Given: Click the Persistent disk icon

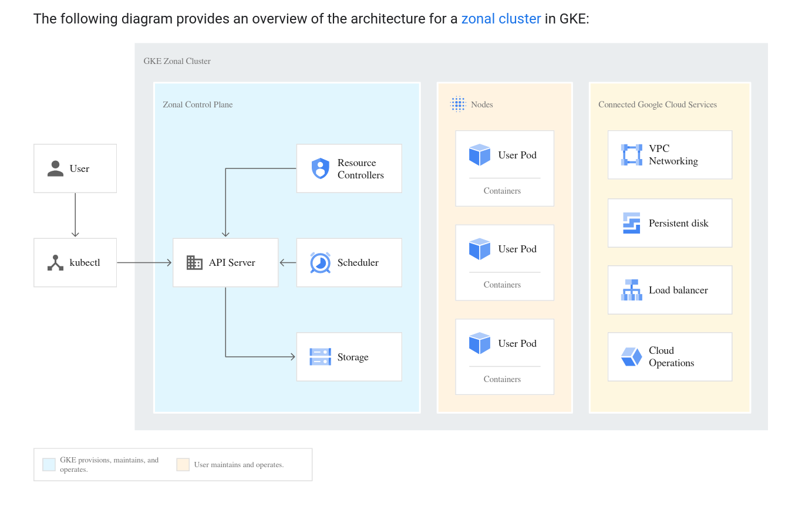Looking at the screenshot, I should point(632,223).
